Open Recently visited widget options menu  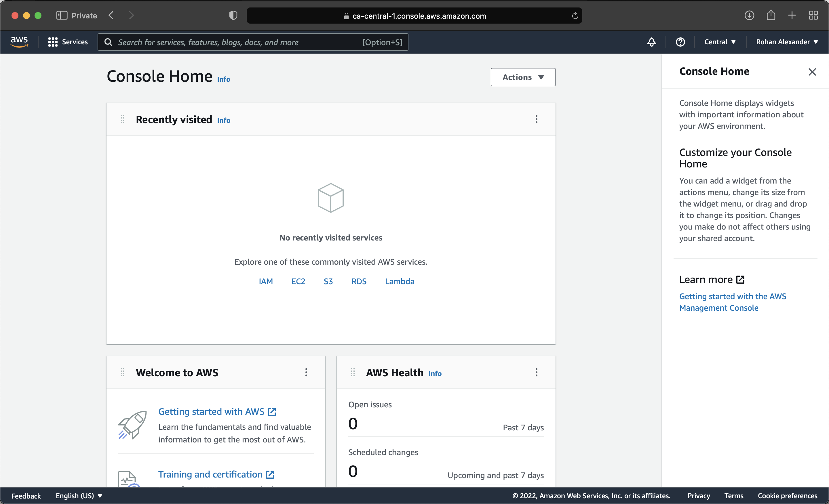[536, 119]
